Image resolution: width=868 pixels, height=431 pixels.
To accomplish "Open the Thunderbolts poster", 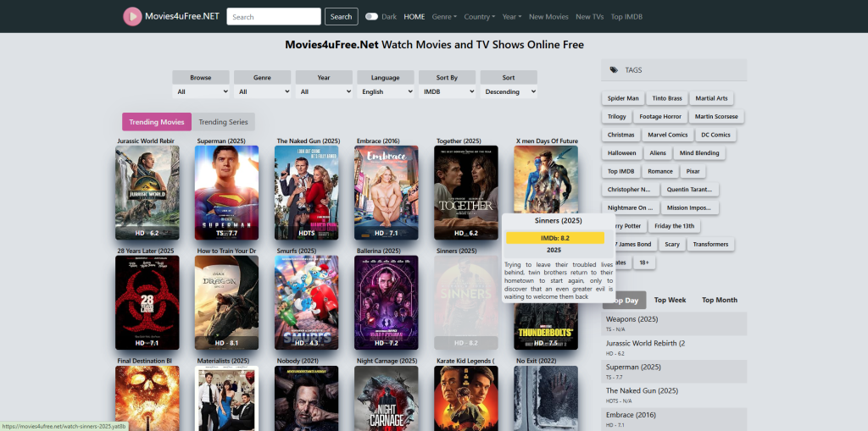I will coord(546,327).
